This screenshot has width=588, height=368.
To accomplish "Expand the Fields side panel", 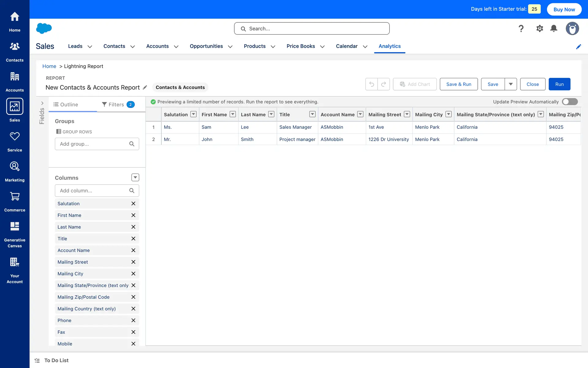I will [42, 103].
